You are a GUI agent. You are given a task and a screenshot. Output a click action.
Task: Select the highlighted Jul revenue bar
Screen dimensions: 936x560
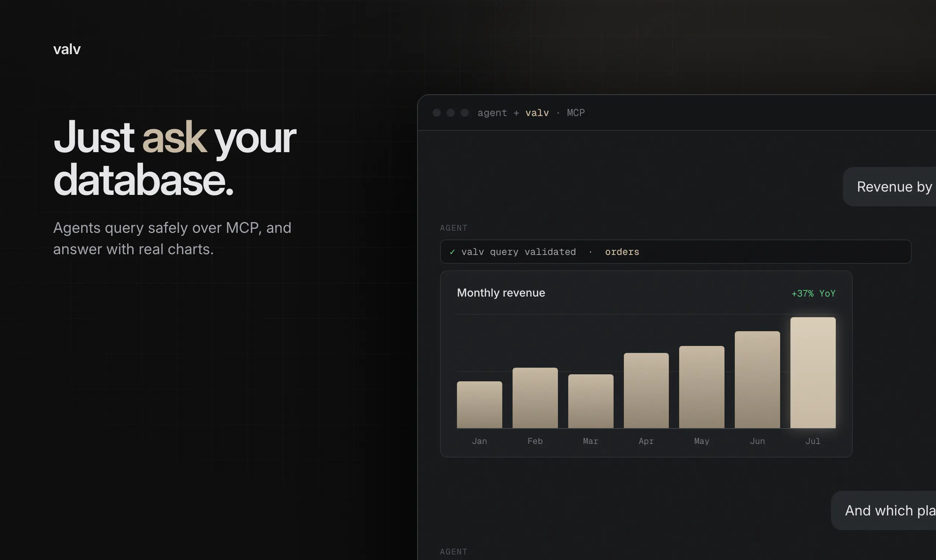tap(813, 372)
